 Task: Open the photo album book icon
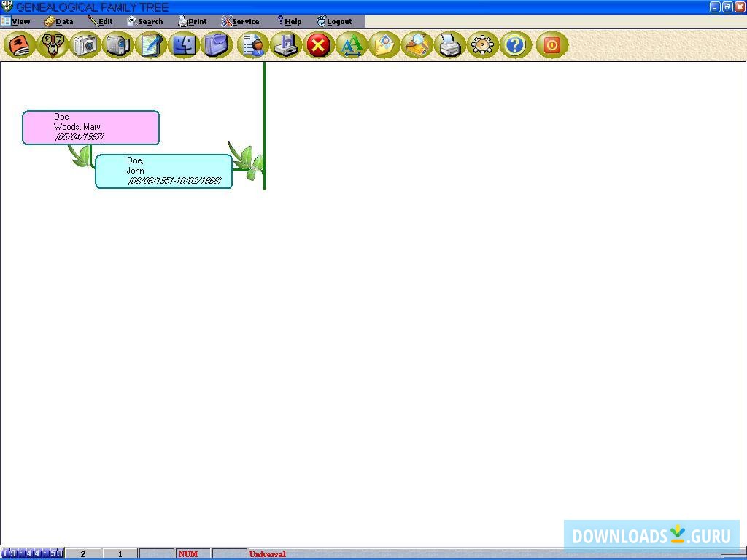click(x=18, y=45)
